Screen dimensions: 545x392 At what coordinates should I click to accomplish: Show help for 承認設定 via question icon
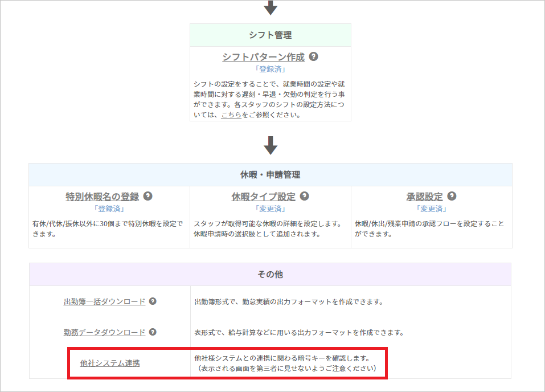tap(452, 196)
